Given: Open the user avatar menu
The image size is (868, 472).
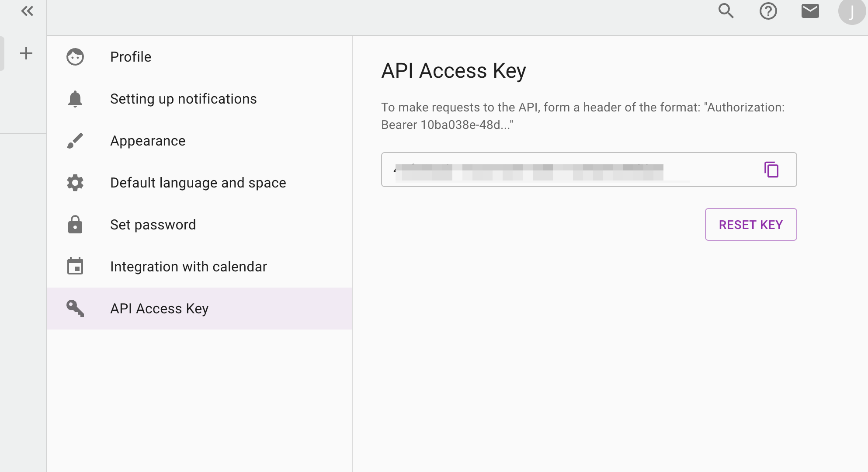Looking at the screenshot, I should (x=851, y=12).
